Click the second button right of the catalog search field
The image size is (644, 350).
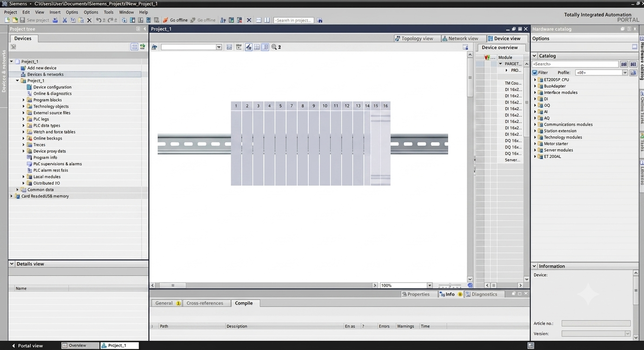(x=633, y=64)
